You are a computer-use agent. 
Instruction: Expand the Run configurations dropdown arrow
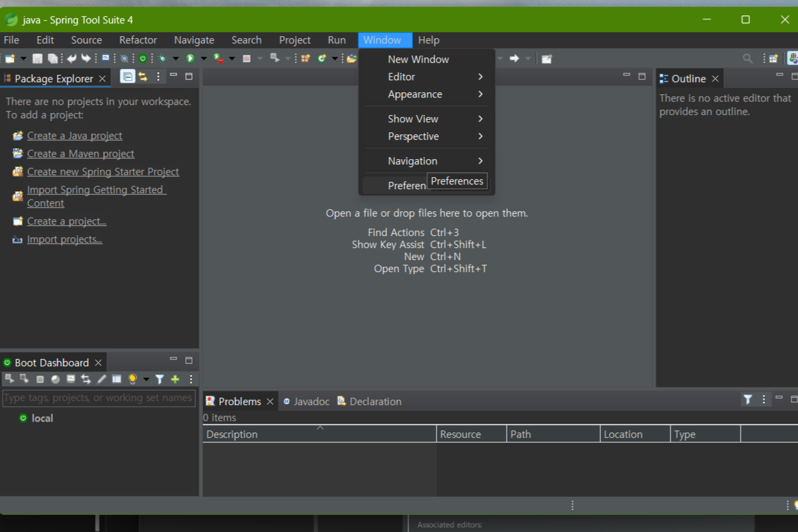204,59
